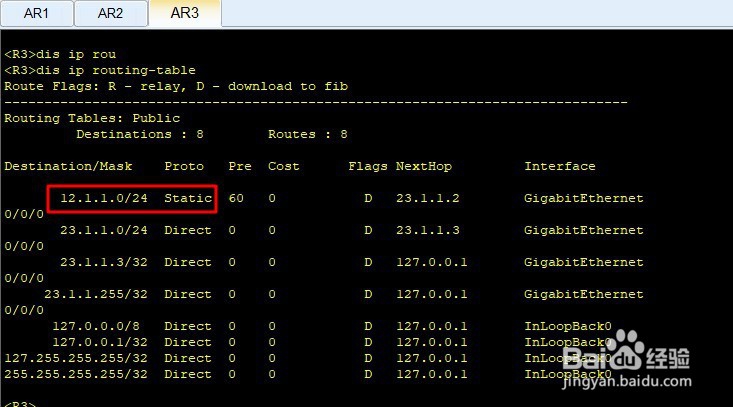733x407 pixels.
Task: Click the 23.1.1.3/32 destination entry
Action: (x=104, y=262)
